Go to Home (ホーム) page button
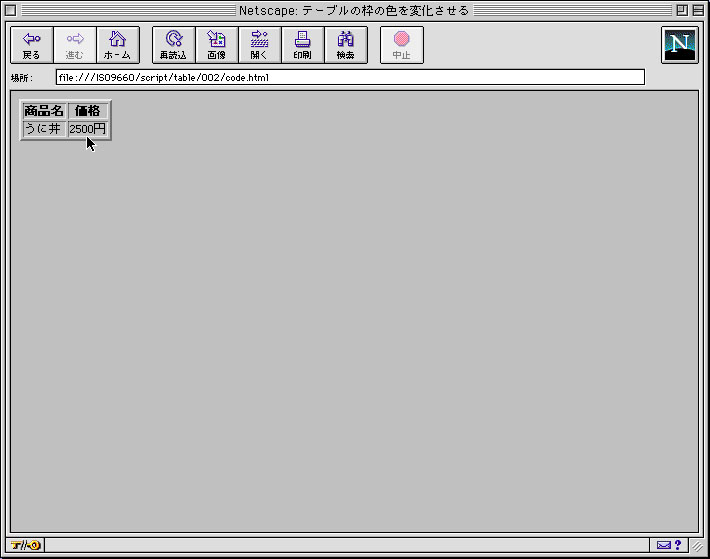 pyautogui.click(x=118, y=45)
